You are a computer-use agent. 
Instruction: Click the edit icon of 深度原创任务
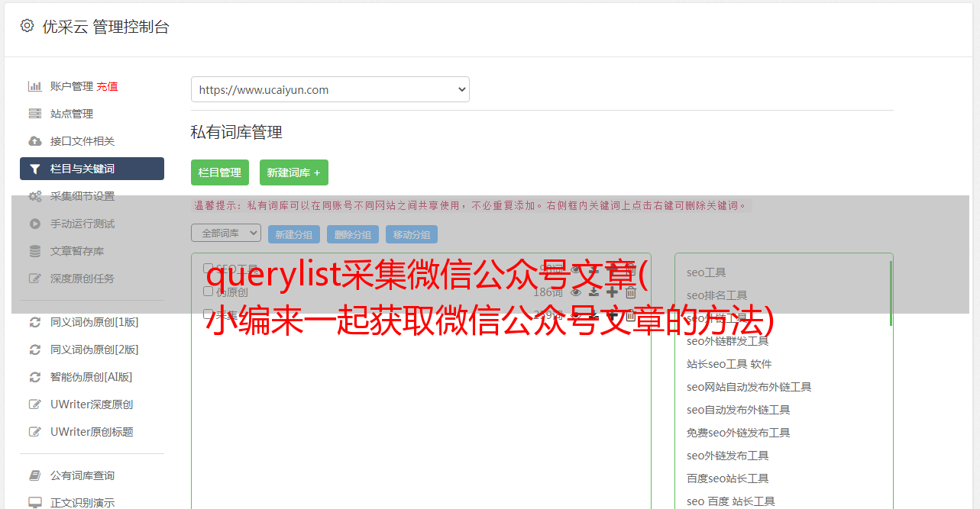tap(35, 279)
